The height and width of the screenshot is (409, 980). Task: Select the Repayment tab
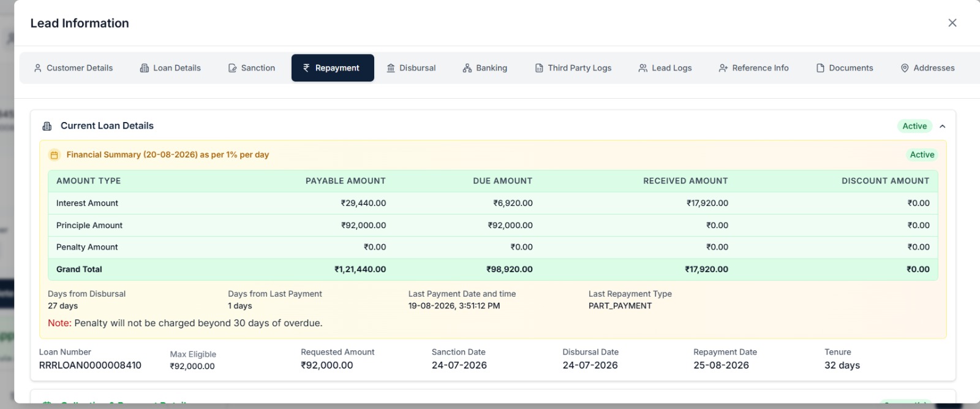click(x=333, y=68)
